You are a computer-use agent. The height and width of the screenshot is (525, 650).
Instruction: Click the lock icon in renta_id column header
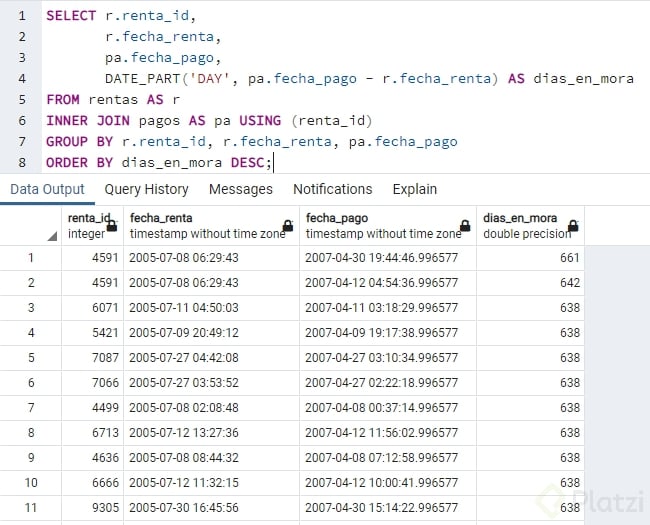(x=112, y=227)
